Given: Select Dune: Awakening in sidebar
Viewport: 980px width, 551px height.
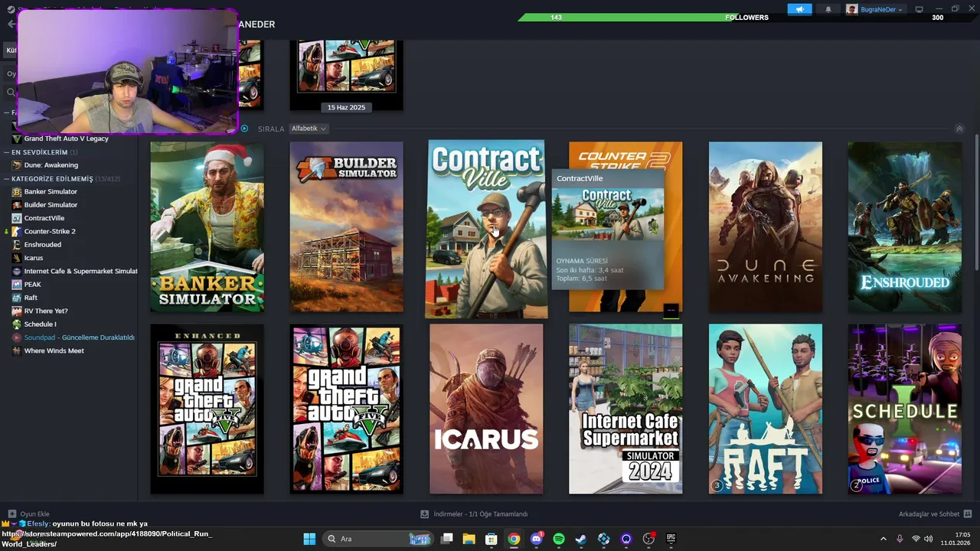Looking at the screenshot, I should tap(51, 165).
